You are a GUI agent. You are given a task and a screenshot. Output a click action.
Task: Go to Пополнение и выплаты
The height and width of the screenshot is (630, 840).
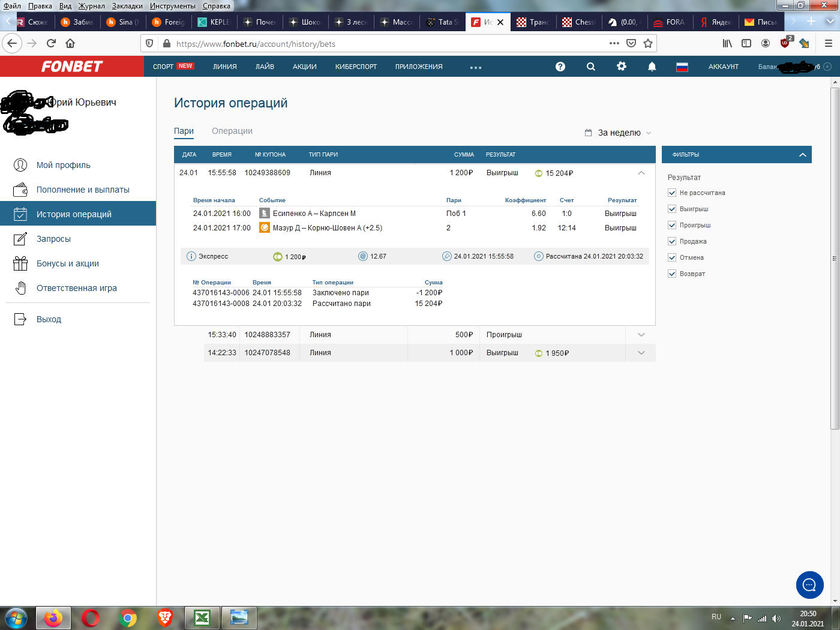83,190
